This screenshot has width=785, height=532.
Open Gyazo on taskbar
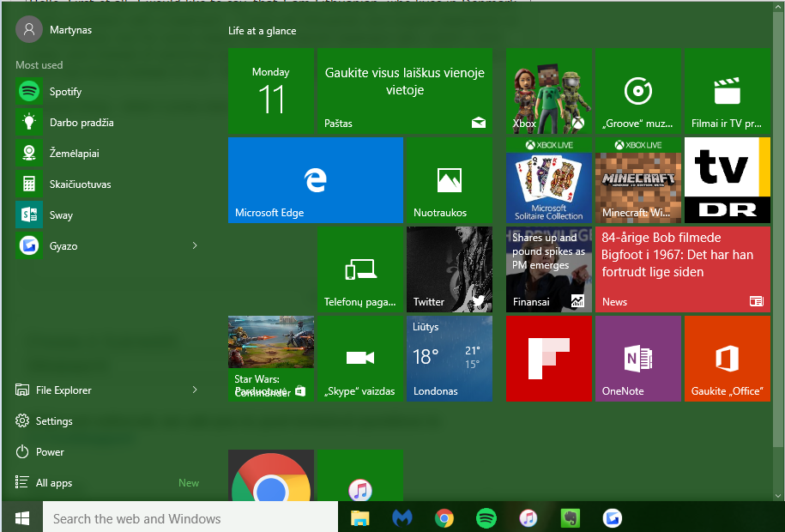(613, 518)
